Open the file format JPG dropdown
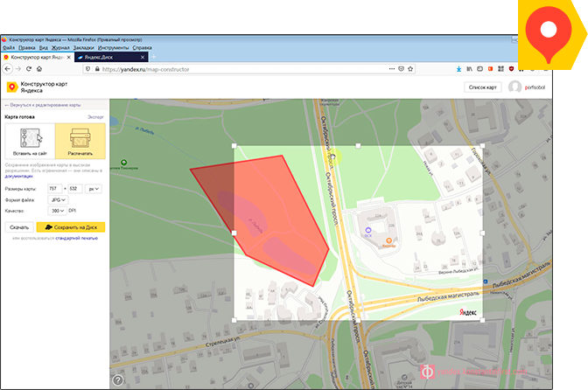Viewport: 588px width, 390px height. click(58, 199)
